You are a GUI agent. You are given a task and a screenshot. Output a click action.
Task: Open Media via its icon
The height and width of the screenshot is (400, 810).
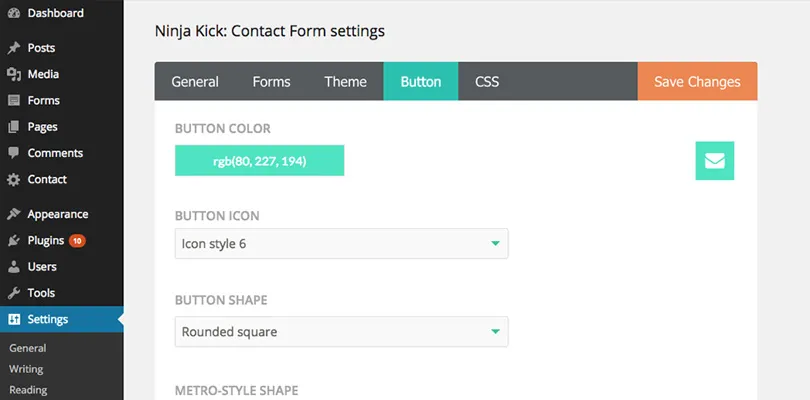click(x=13, y=74)
